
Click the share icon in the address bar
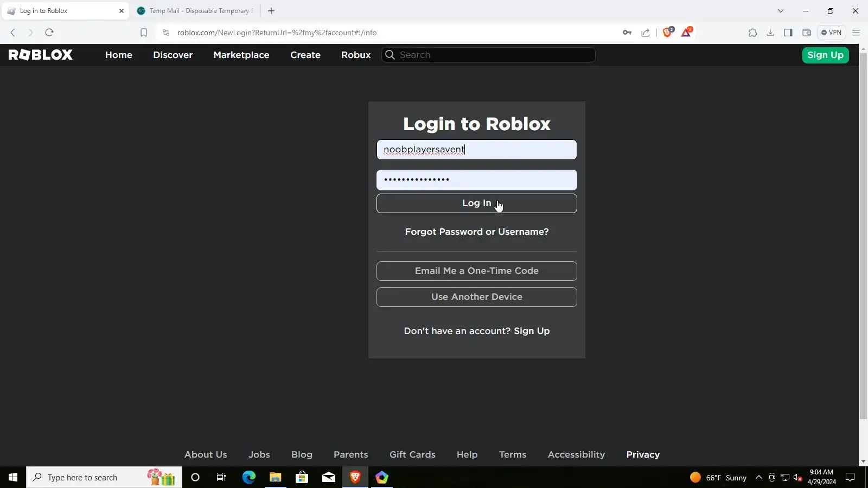click(646, 33)
